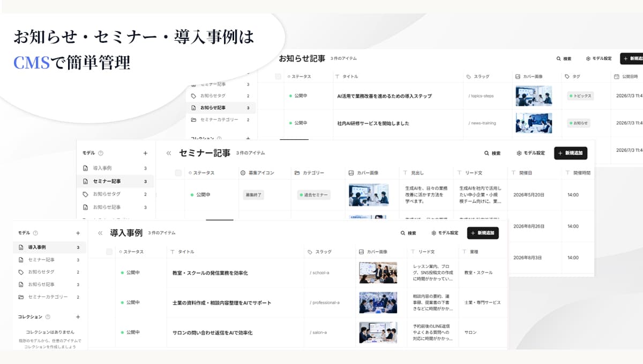The height and width of the screenshot is (364, 643).
Task: Click 検索 in セミナー記事 window
Action: pos(492,153)
